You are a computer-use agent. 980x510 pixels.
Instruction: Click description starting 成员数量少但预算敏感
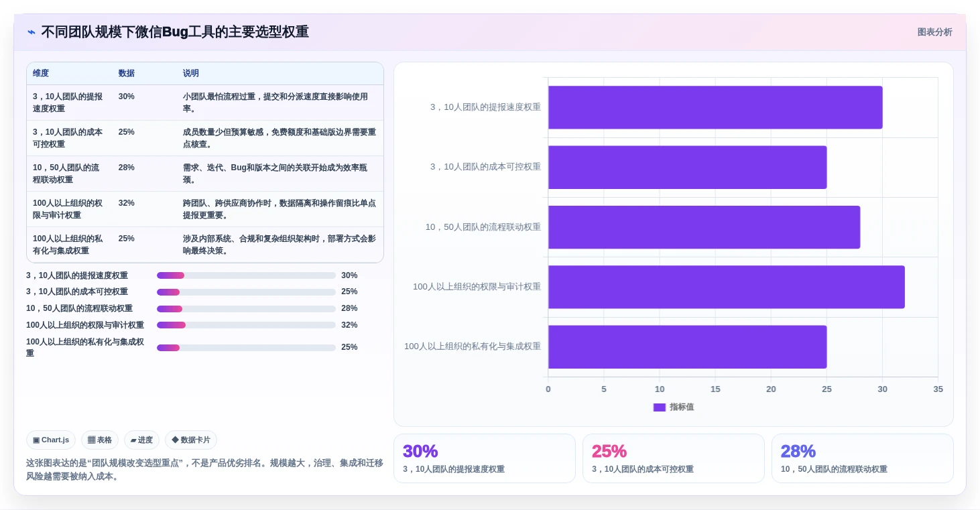coord(280,138)
